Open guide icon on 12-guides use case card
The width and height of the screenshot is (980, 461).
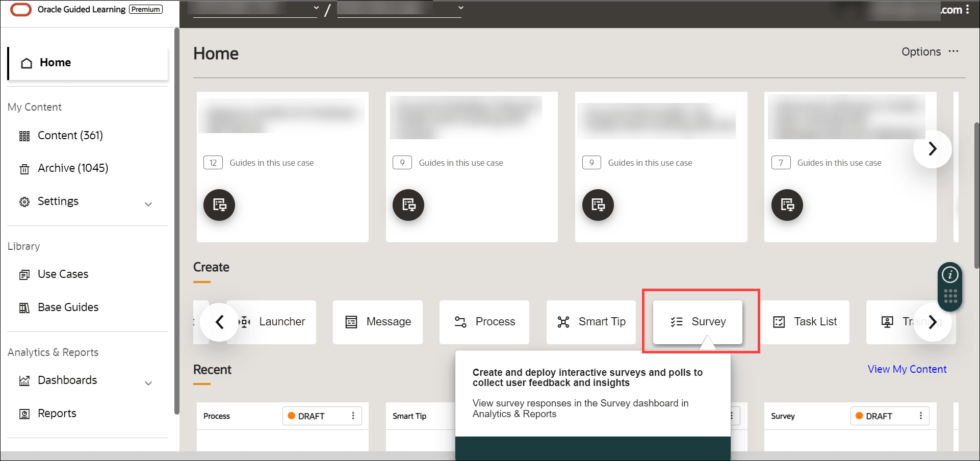(x=219, y=205)
